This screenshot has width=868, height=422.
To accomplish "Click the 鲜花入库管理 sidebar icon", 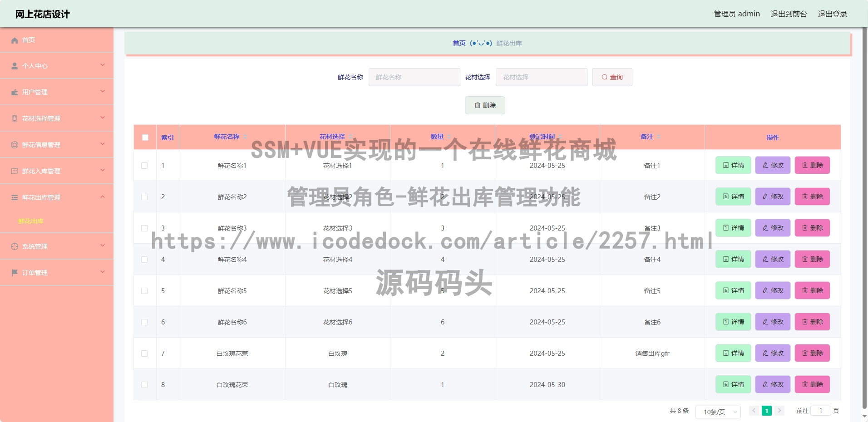I will [x=15, y=172].
